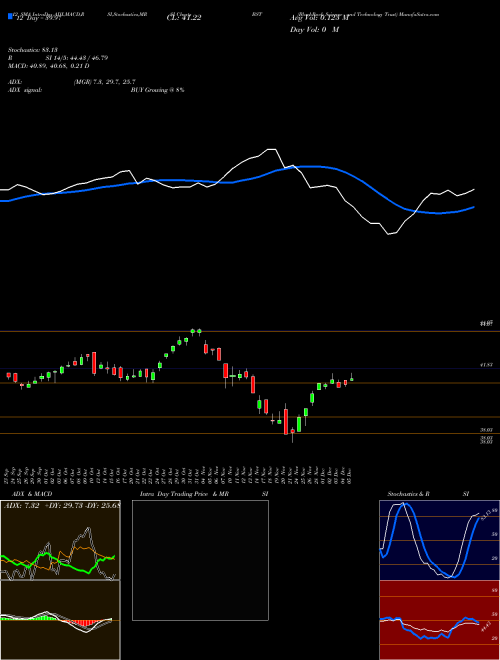Click the peak of the white price line
The height and width of the screenshot is (660, 500).
pyautogui.click(x=271, y=149)
